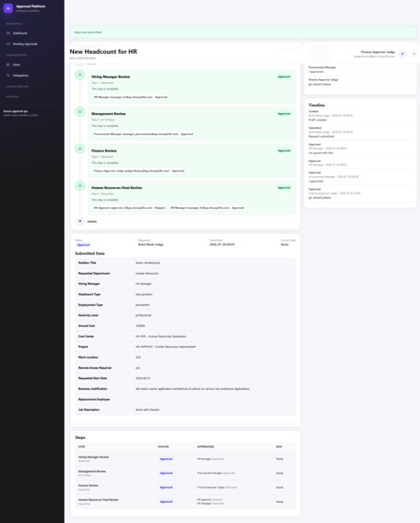Click the Position Title row
The image size is (420, 523).
185,263
